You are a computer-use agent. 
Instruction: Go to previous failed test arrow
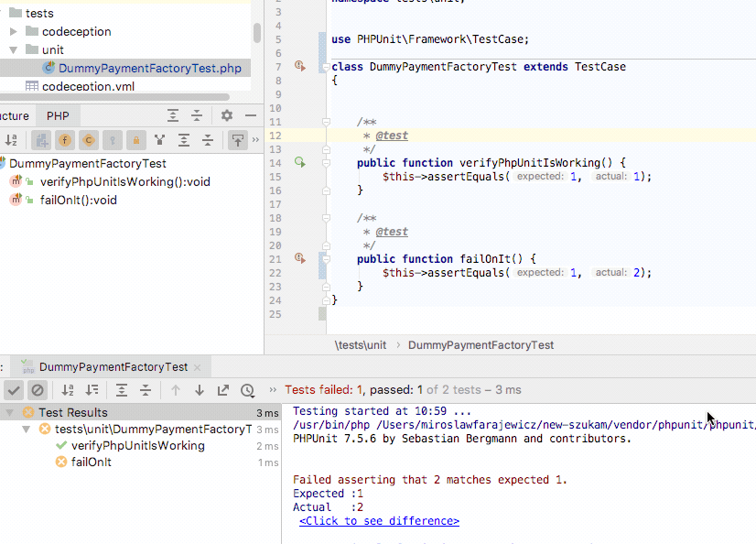(x=176, y=389)
